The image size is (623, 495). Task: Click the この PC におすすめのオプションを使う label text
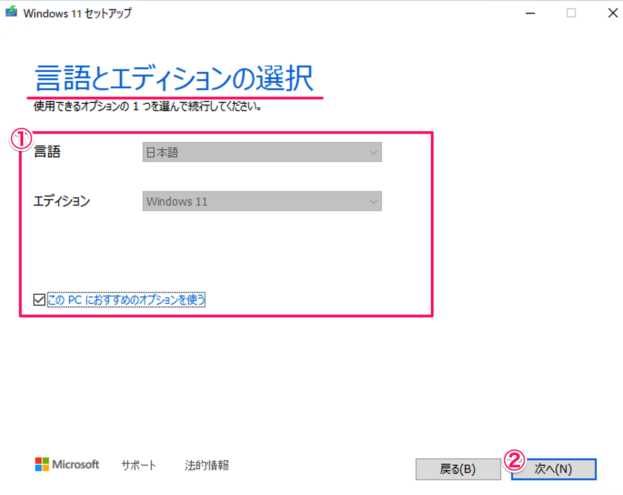(126, 300)
